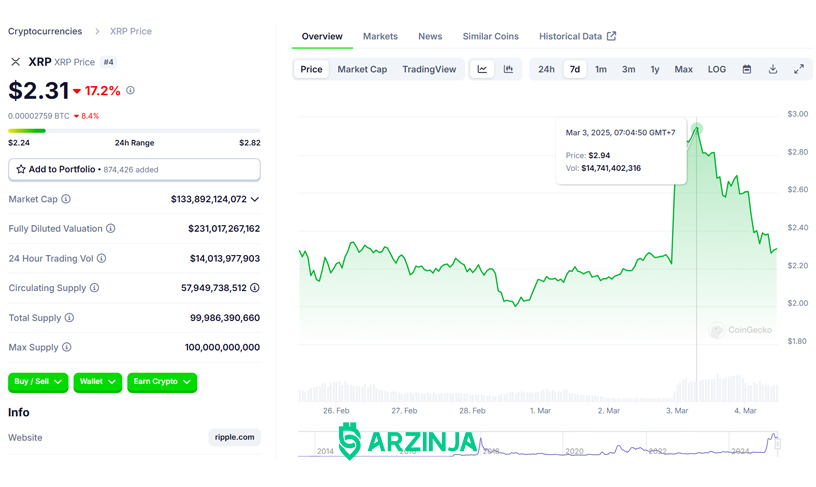
Task: Download chart data icon
Action: (773, 69)
